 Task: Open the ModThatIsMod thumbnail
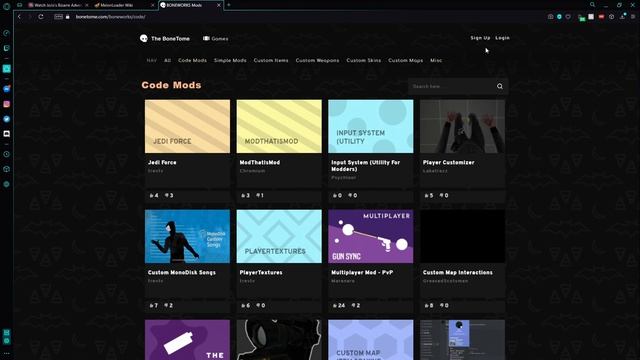(x=279, y=127)
